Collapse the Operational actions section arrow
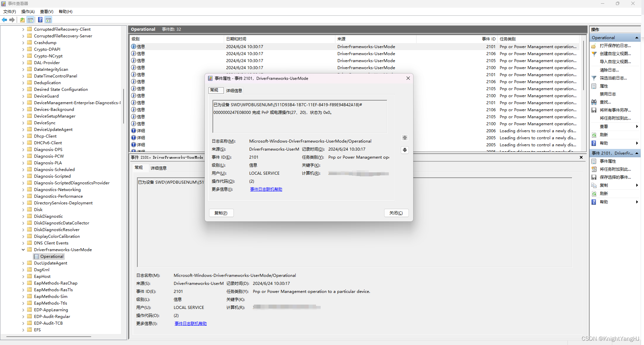 [637, 38]
